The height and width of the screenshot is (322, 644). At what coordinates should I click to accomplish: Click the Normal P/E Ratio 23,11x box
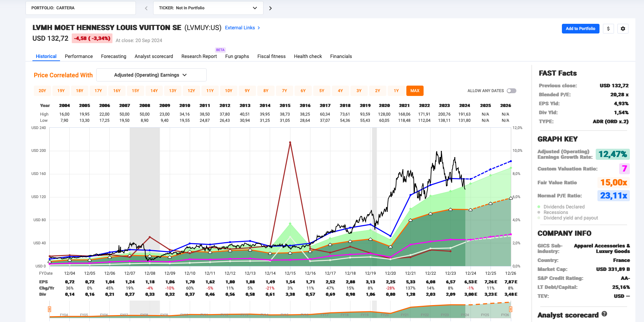click(614, 196)
